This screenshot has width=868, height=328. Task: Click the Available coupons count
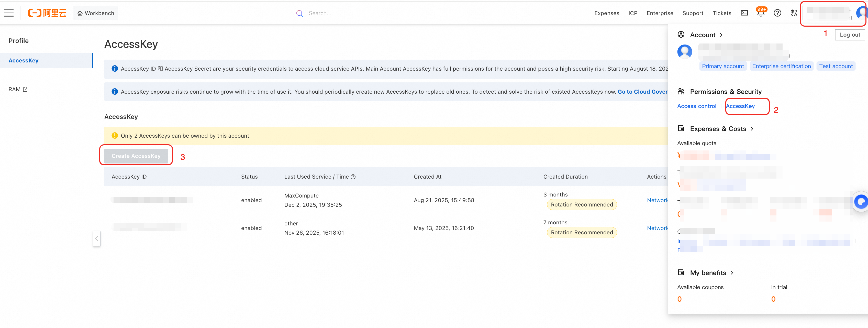point(679,299)
